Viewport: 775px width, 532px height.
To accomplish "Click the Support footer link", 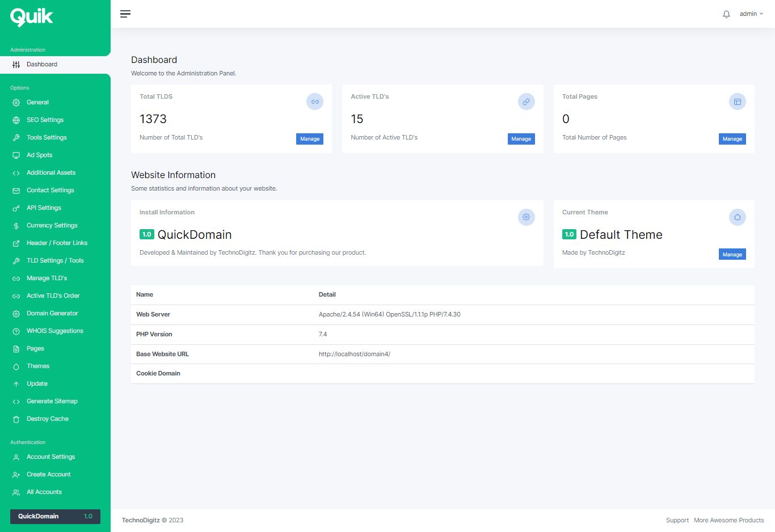I will [x=677, y=520].
